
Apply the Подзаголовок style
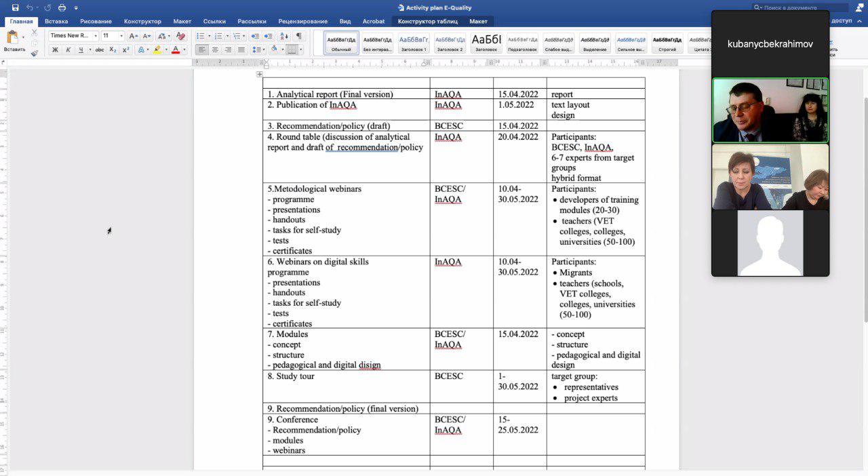[x=522, y=43]
